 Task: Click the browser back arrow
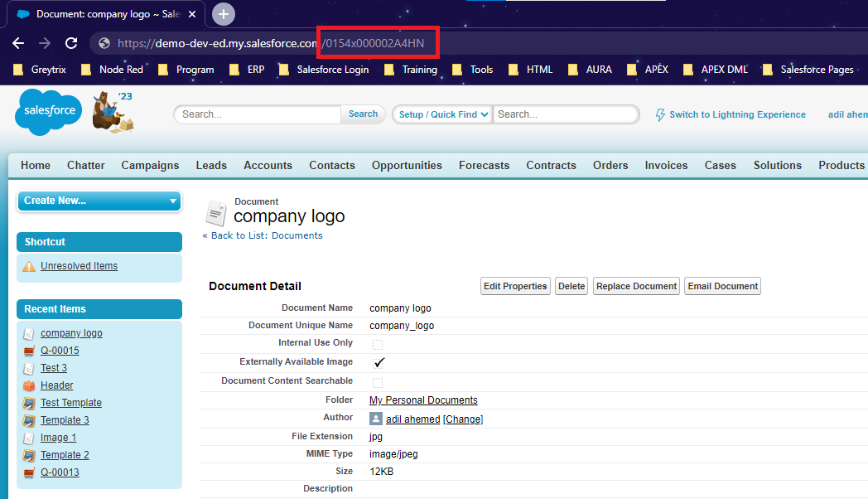[18, 43]
